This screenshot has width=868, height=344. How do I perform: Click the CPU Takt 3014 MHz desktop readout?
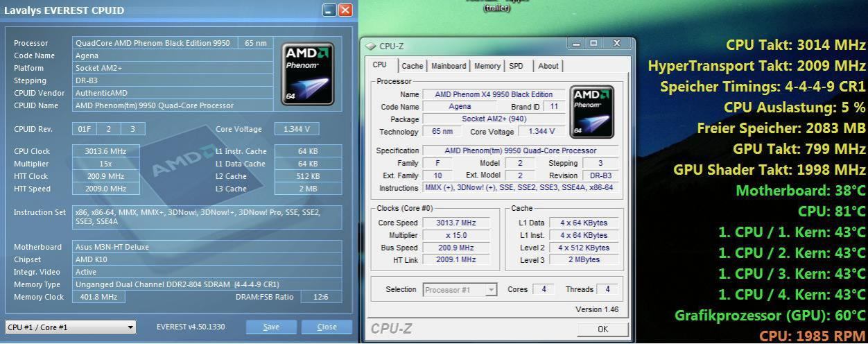pos(796,45)
